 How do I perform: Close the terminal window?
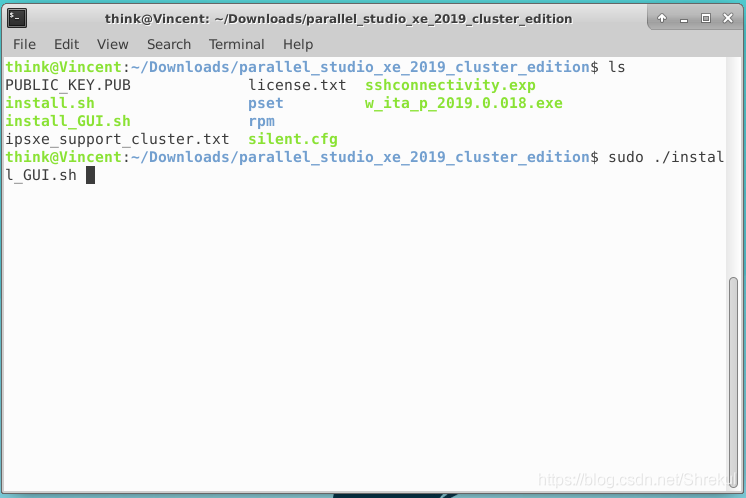pyautogui.click(x=728, y=18)
